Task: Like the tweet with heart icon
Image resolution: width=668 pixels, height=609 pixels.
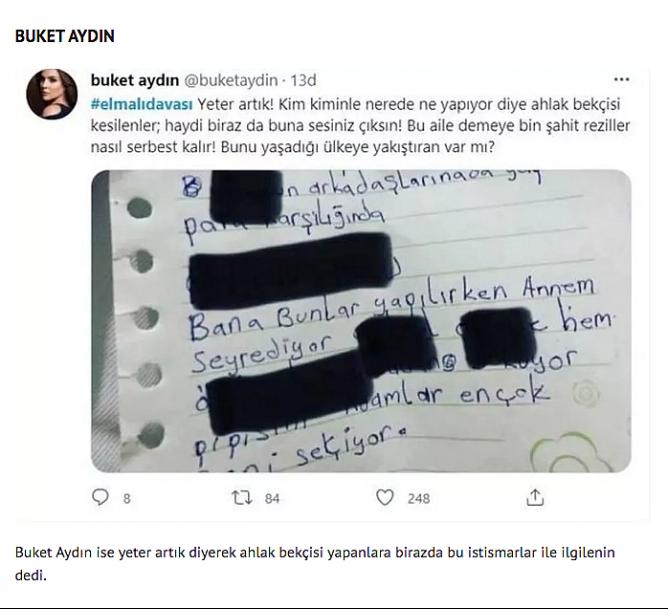Action: [x=385, y=497]
